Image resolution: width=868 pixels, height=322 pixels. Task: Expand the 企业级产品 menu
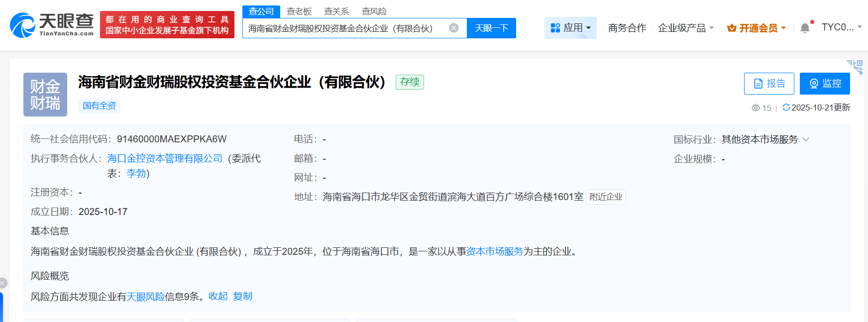point(685,28)
